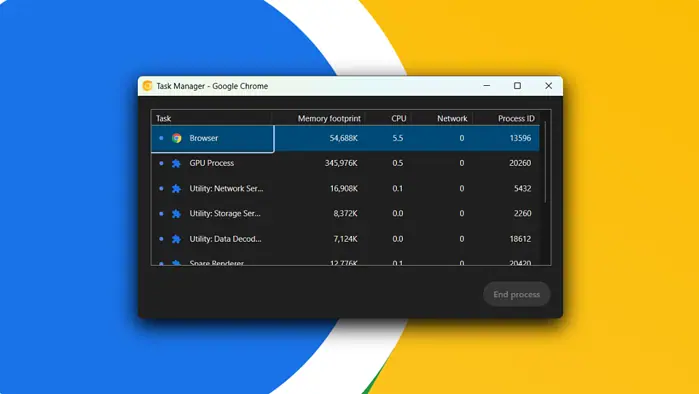
Task: Click the Chrome icon in Browser row
Action: click(177, 138)
